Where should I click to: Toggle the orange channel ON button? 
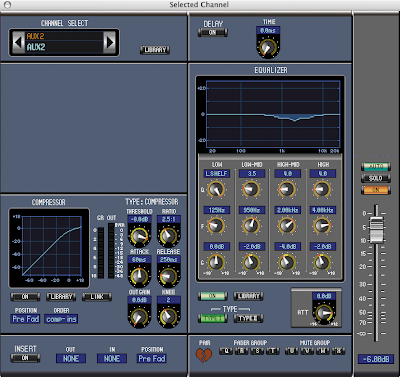[376, 190]
